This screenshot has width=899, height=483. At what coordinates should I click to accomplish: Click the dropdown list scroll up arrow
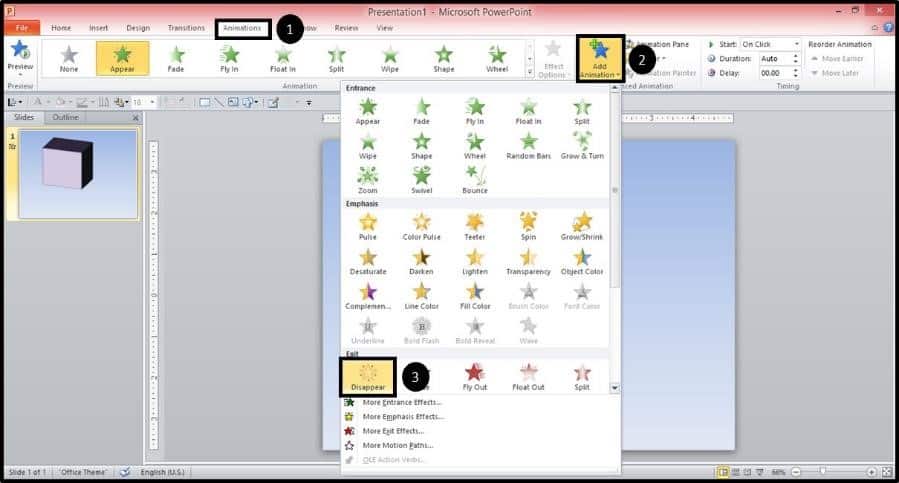click(615, 88)
